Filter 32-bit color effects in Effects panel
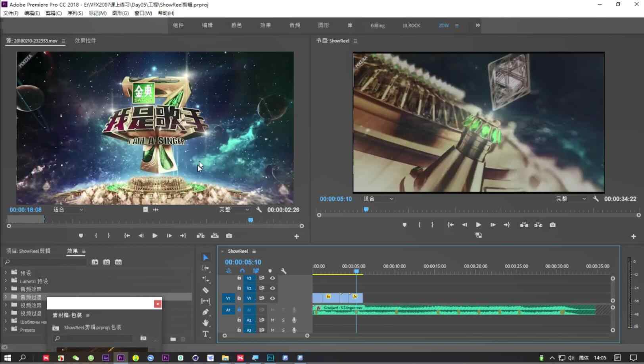The height and width of the screenshot is (364, 644). [x=107, y=262]
